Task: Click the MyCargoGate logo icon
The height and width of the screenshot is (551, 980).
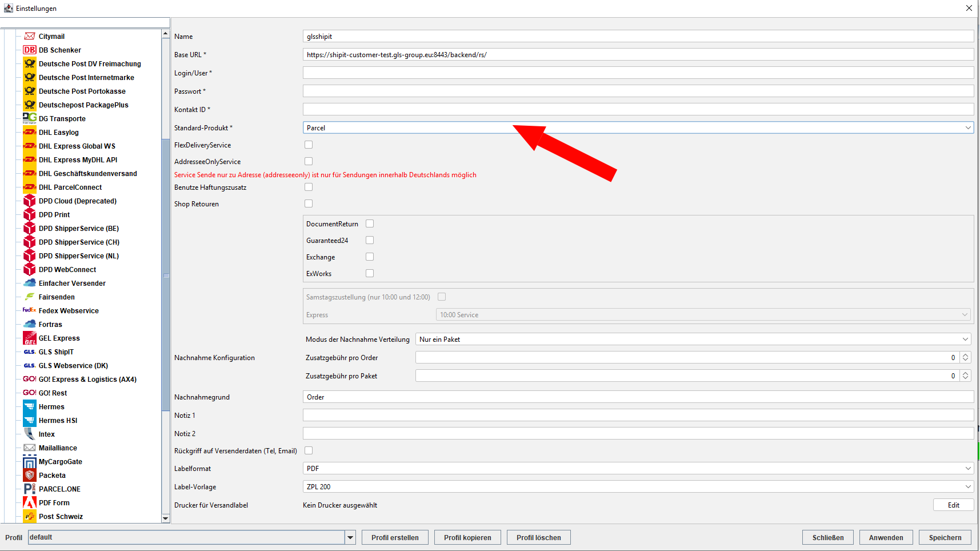Action: 30,461
